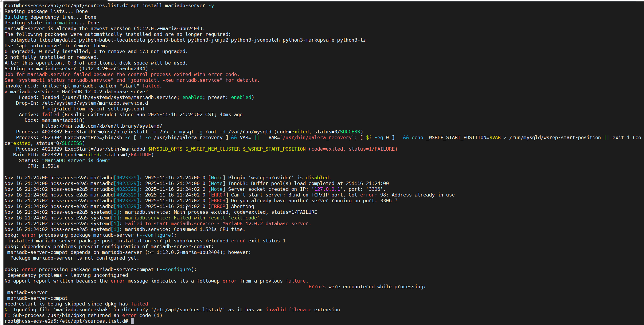Click the 'Address already in use' error text

pyautogui.click(x=423, y=195)
